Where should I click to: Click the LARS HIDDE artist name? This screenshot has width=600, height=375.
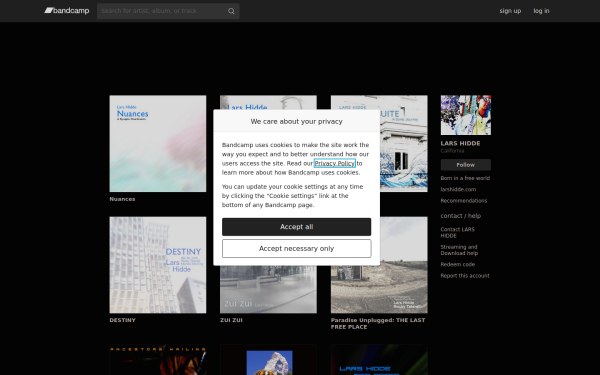coord(460,143)
